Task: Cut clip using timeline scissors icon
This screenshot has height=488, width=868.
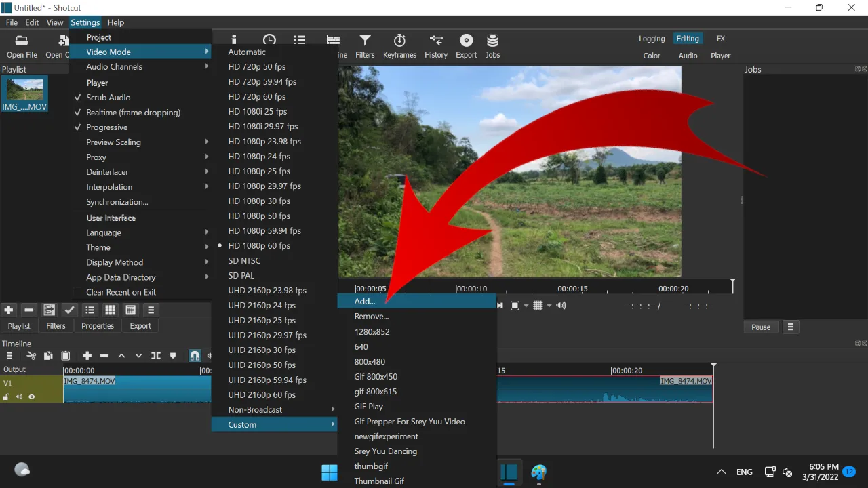Action: point(31,356)
